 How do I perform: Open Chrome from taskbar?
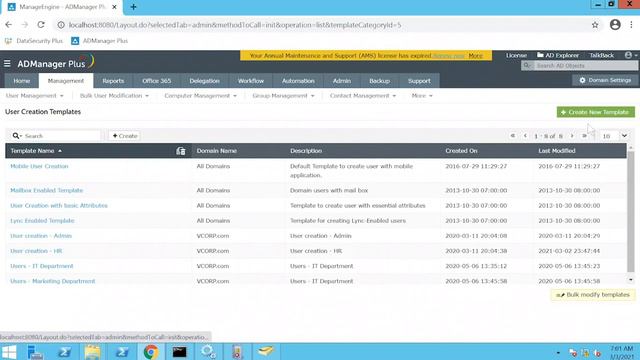[151, 351]
